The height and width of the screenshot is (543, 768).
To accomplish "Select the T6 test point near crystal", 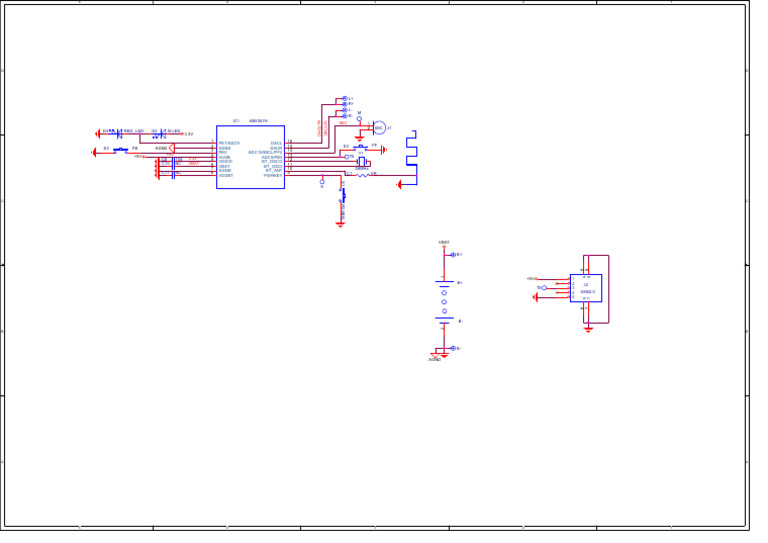I will (x=347, y=157).
